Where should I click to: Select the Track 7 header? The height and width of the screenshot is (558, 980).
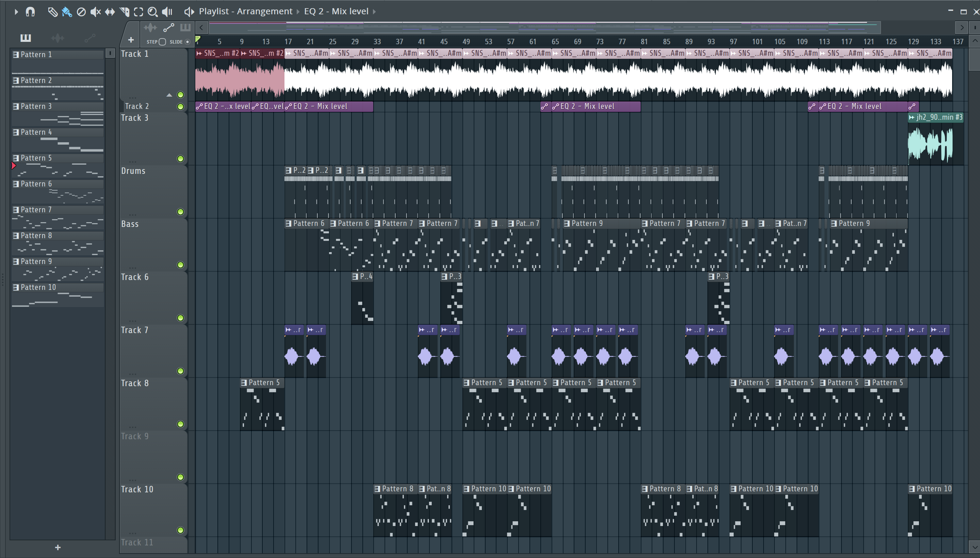click(x=153, y=351)
